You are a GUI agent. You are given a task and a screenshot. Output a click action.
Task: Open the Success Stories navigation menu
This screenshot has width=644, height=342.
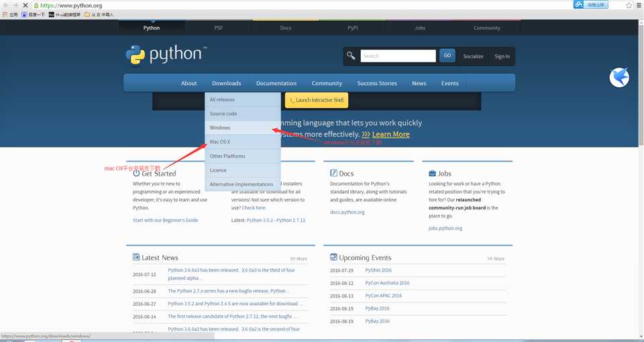tap(376, 83)
